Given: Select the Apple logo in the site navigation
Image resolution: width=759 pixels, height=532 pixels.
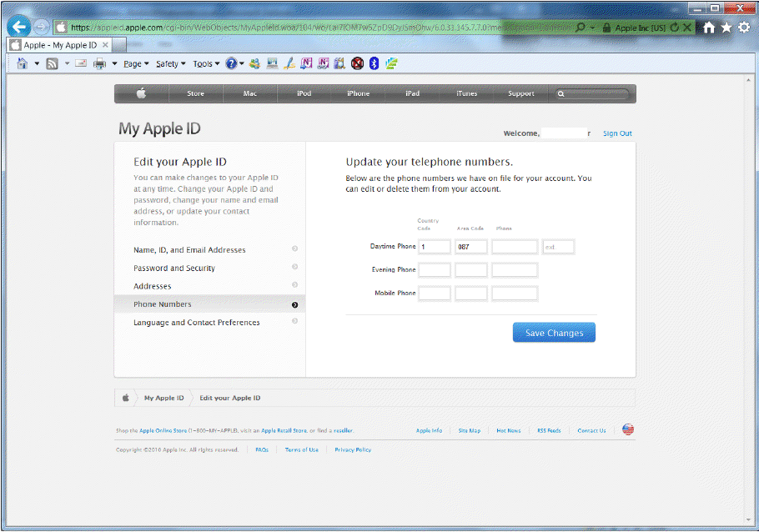Looking at the screenshot, I should [x=141, y=93].
